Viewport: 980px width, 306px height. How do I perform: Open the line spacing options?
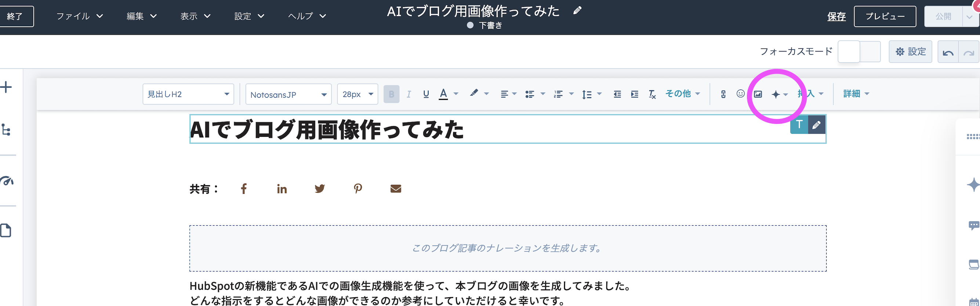tap(592, 94)
